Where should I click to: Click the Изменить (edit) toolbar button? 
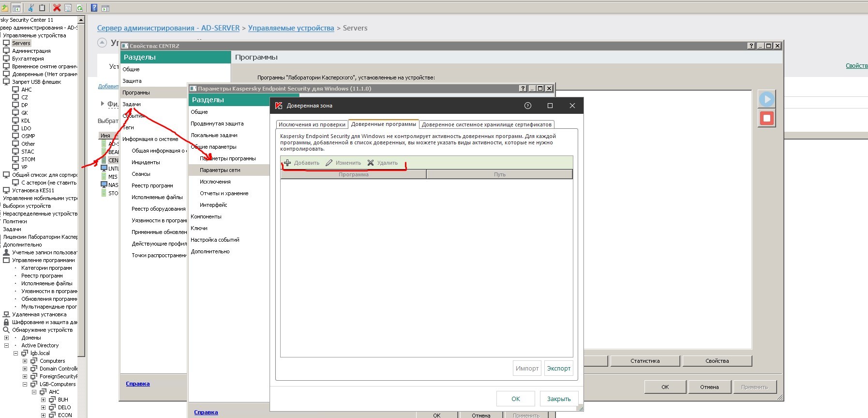(343, 163)
